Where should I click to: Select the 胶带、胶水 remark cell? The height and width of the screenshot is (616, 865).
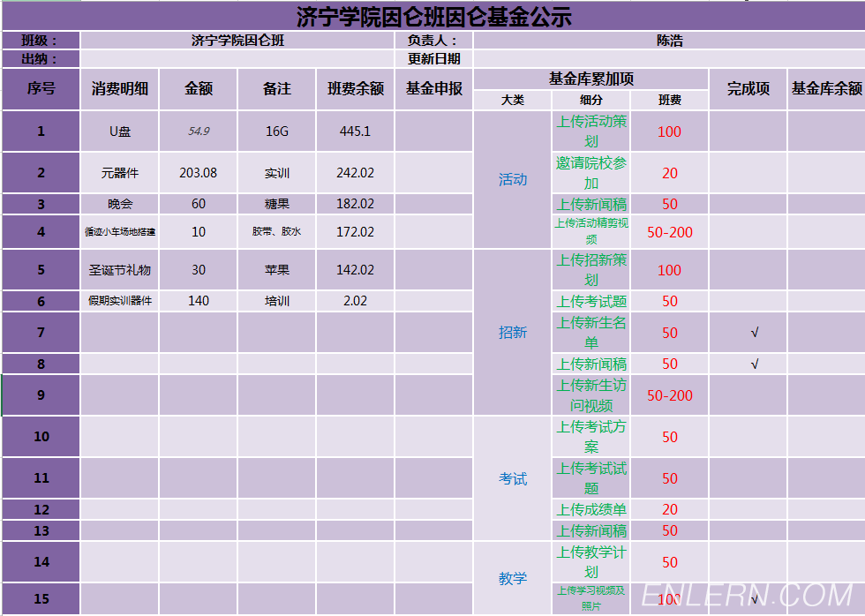tap(277, 231)
